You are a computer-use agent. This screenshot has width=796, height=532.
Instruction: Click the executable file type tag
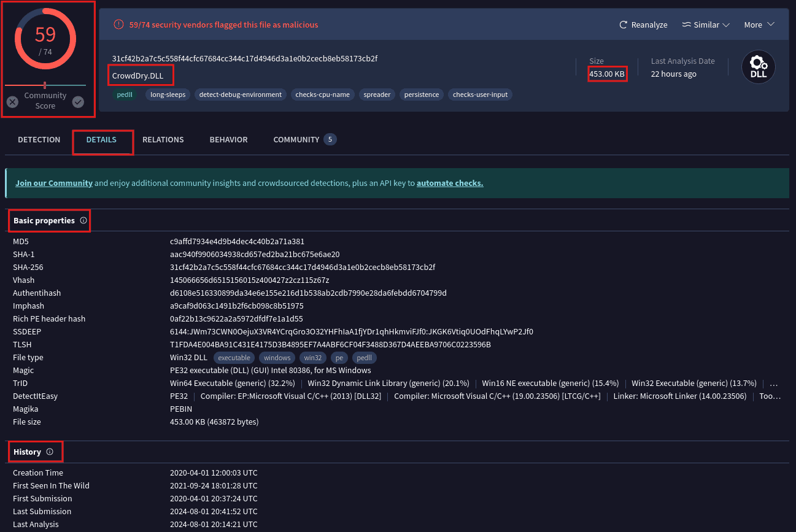[x=234, y=358]
